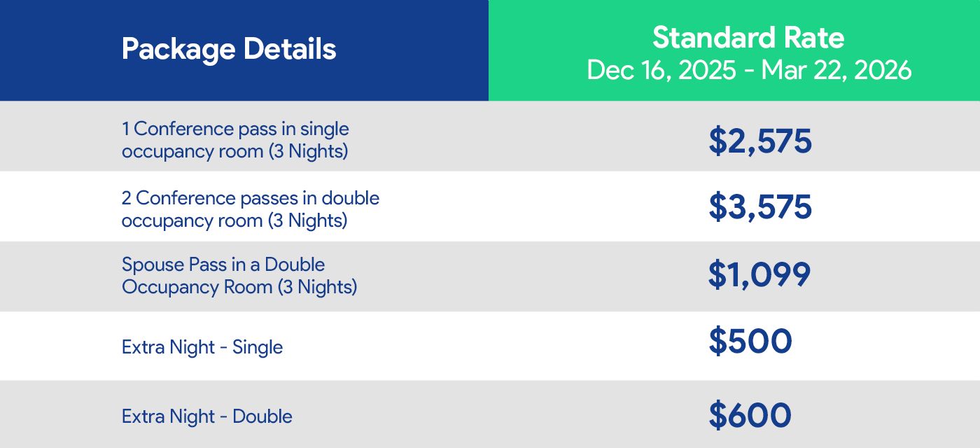Click the "Standard Rate" heading
The height and width of the screenshot is (448, 980).
click(748, 38)
